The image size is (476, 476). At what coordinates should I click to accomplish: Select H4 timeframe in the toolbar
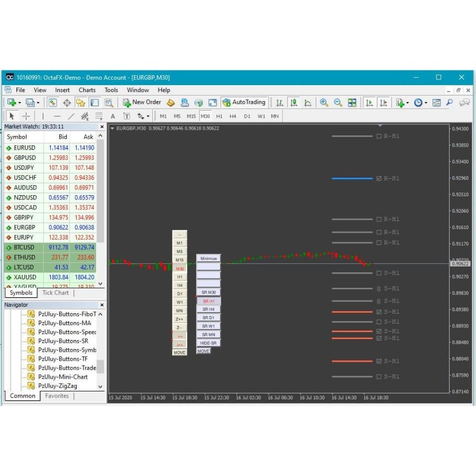(233, 116)
